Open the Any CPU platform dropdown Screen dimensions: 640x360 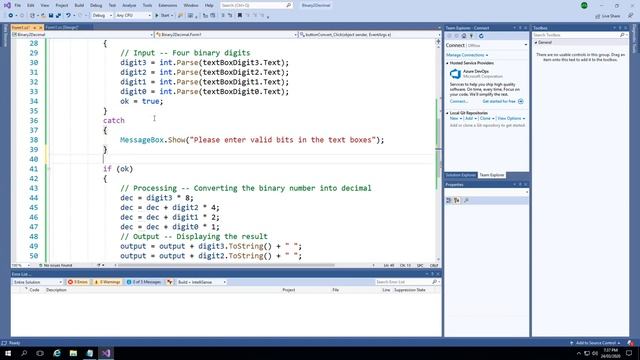(133, 16)
